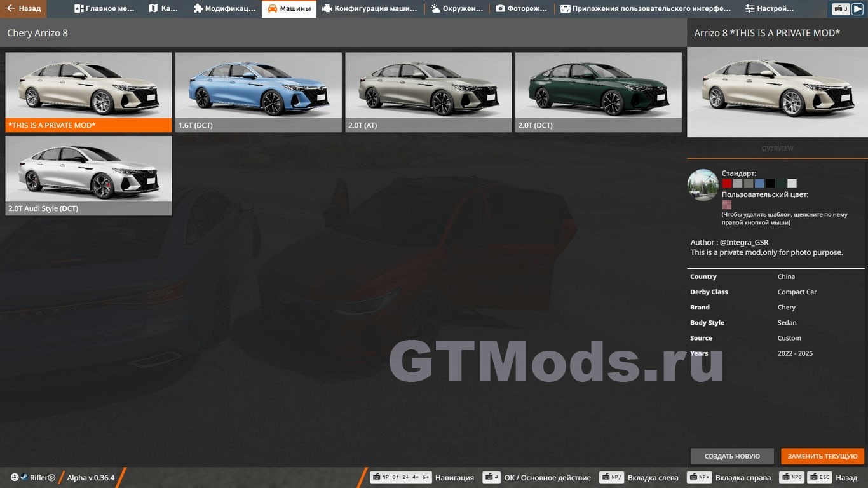The width and height of the screenshot is (868, 488).
Task: Pick the red standard color swatch
Action: pos(727,184)
